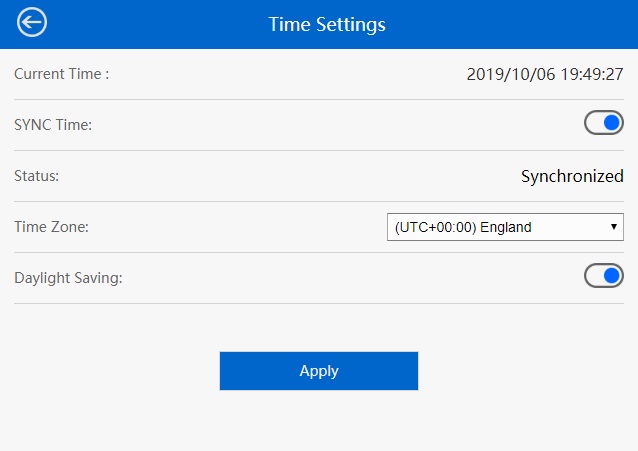Screen dimensions: 638x451
Task: Click the blue knob of Daylight Saving toggle
Action: point(612,276)
